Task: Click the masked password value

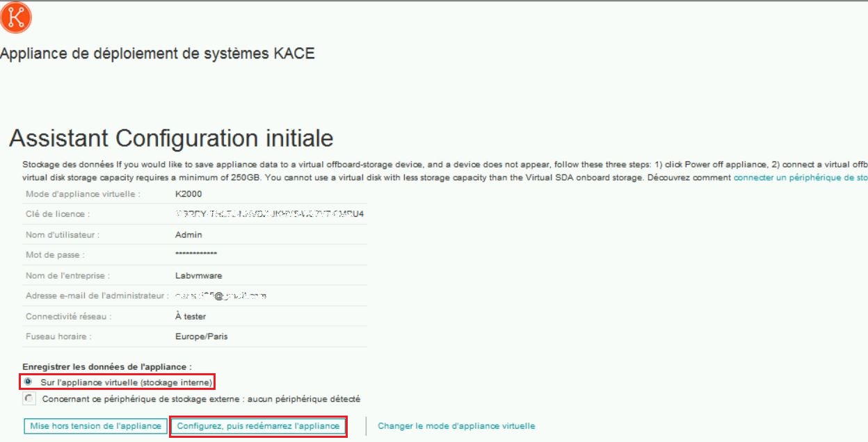Action: [x=196, y=254]
